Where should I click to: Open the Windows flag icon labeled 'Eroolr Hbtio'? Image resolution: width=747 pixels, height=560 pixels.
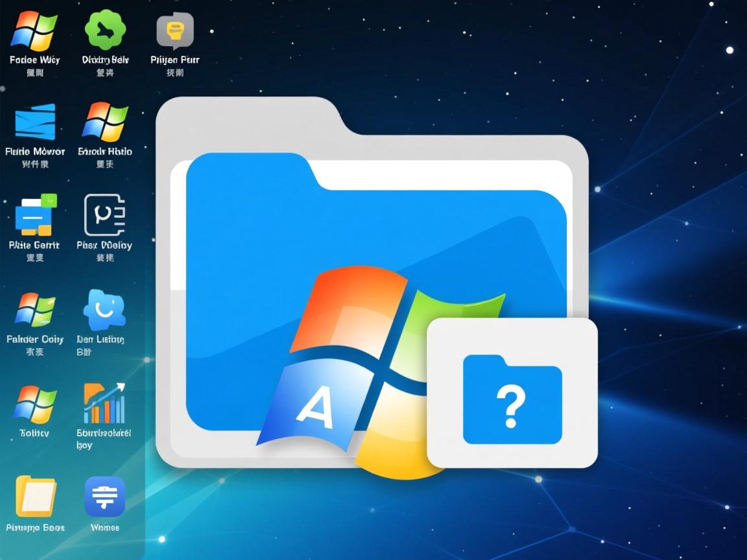[105, 122]
